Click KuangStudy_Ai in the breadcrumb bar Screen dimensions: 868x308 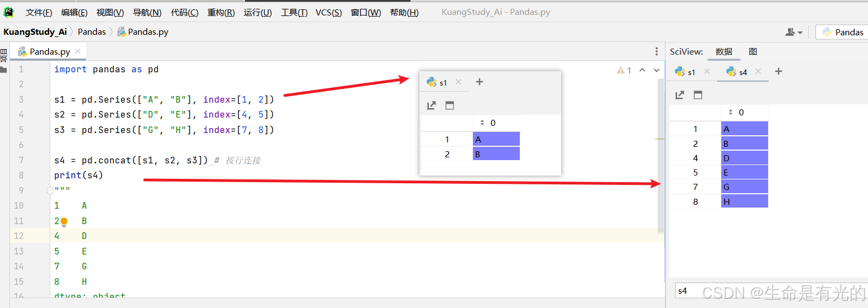(x=35, y=32)
